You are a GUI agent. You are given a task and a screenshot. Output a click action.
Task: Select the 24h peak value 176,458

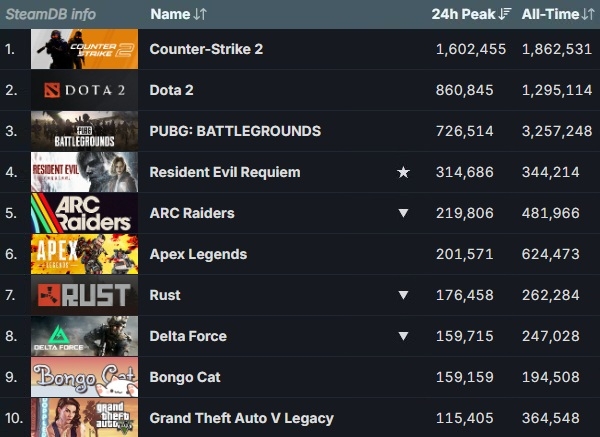tap(465, 295)
